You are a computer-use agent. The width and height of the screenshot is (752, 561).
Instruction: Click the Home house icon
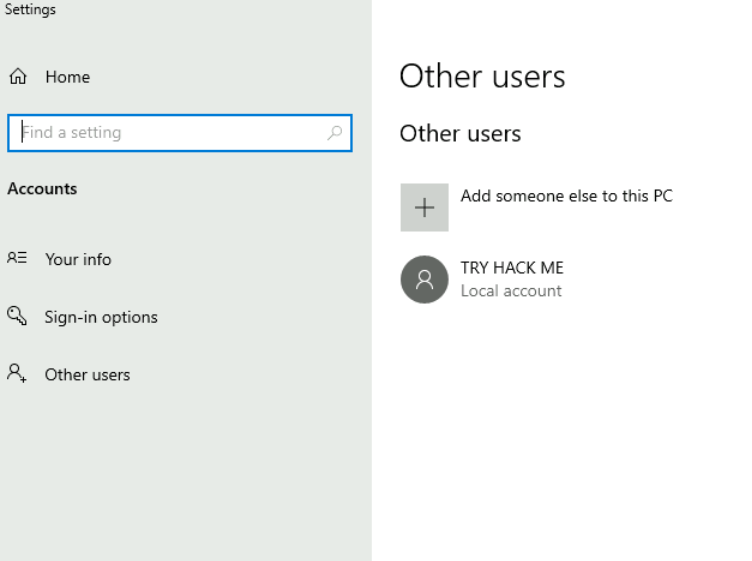(x=16, y=77)
